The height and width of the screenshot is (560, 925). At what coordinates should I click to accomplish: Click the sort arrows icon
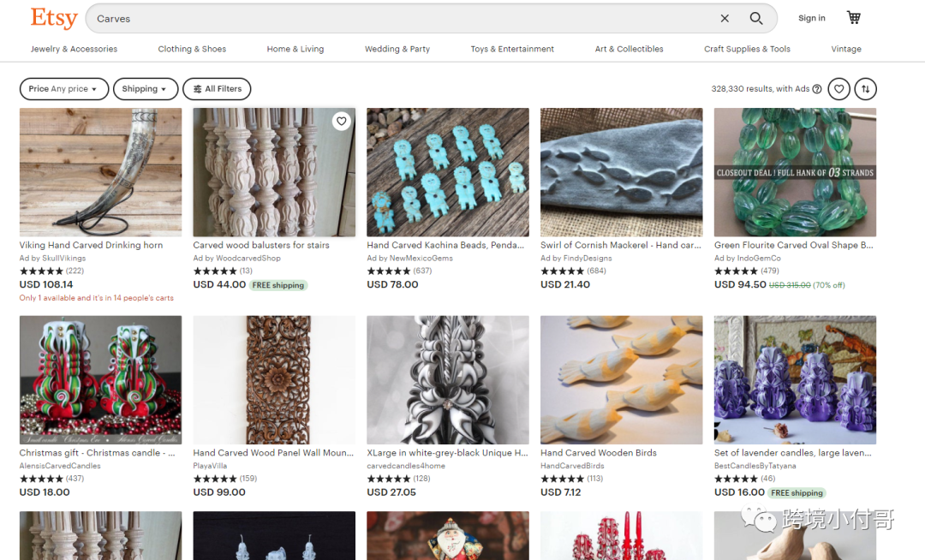click(865, 89)
